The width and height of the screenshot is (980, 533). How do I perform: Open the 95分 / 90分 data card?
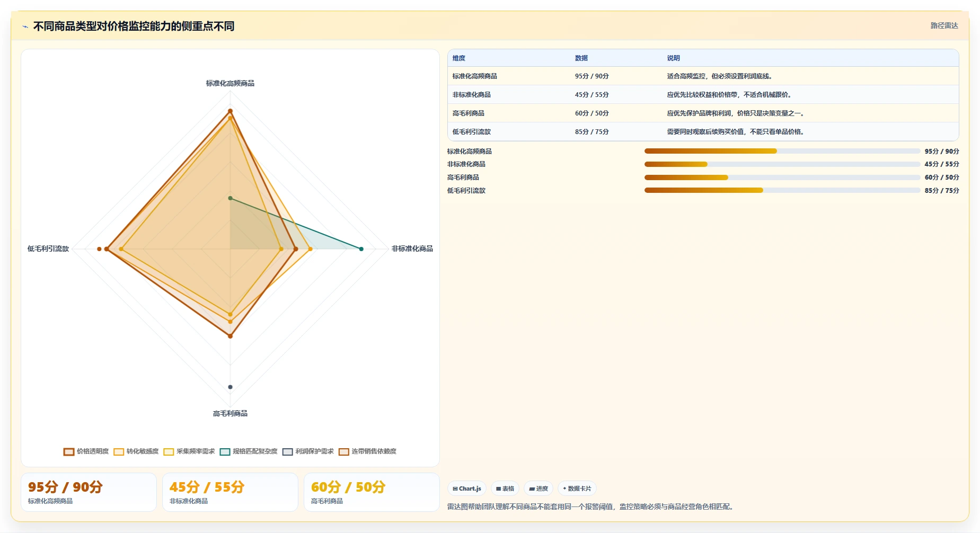(89, 492)
